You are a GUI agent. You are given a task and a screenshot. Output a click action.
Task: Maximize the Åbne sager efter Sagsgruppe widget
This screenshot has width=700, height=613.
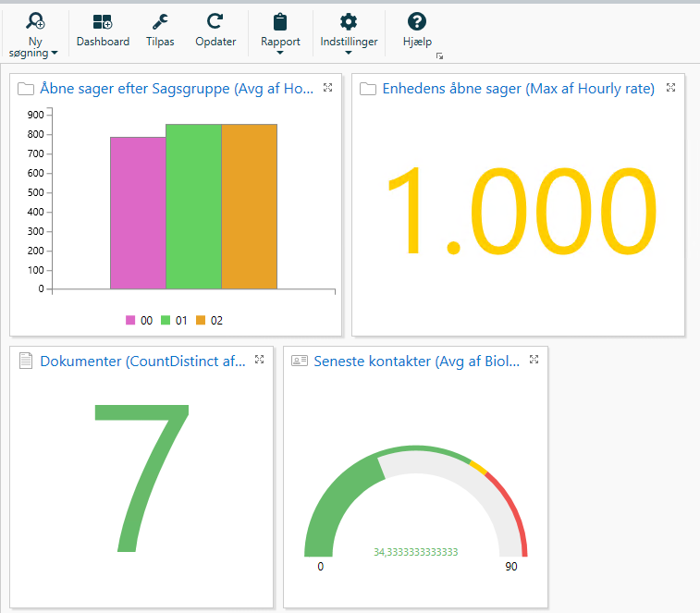[x=327, y=88]
